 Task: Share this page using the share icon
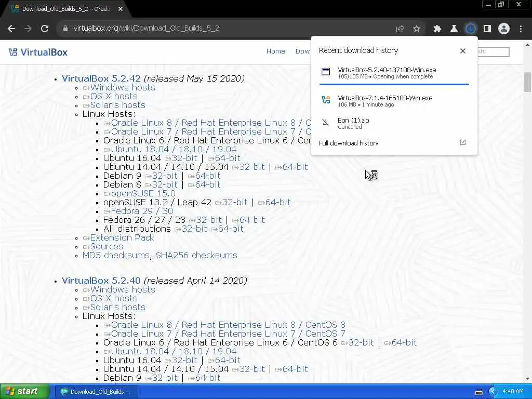(x=400, y=29)
